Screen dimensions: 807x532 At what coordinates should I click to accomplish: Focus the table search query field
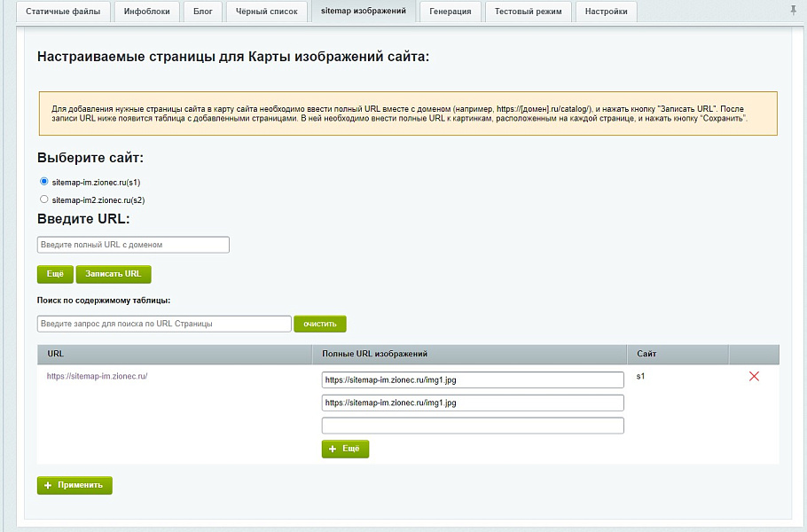coord(164,324)
